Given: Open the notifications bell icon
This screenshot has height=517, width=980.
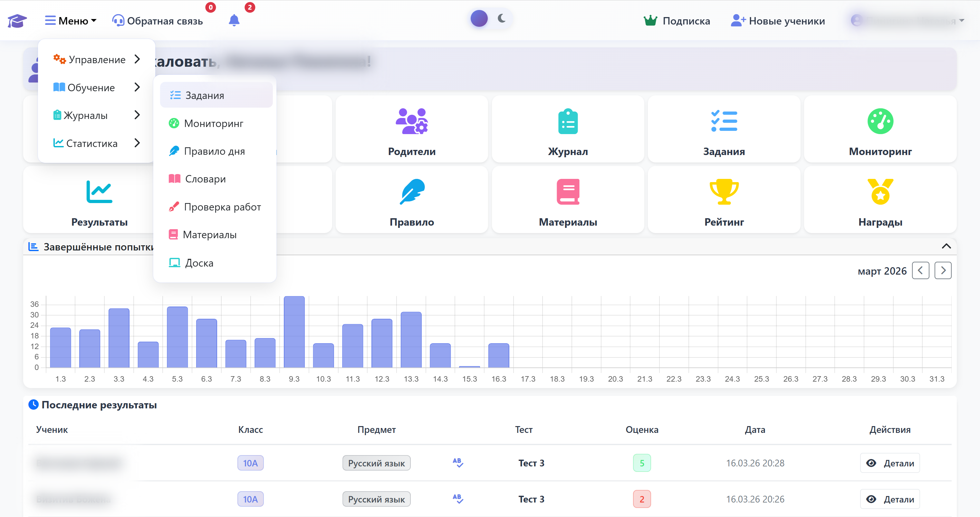Looking at the screenshot, I should [234, 20].
